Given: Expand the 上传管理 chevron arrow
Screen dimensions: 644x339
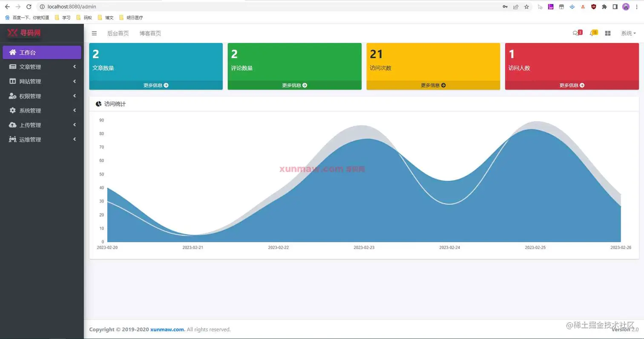Looking at the screenshot, I should pos(75,125).
